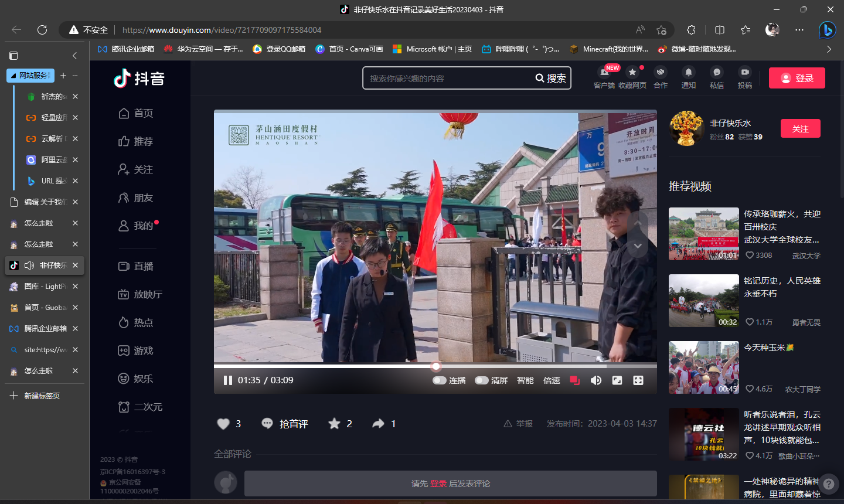Image resolution: width=844 pixels, height=504 pixels.
Task: Mute the video with speaker icon
Action: pyautogui.click(x=596, y=380)
